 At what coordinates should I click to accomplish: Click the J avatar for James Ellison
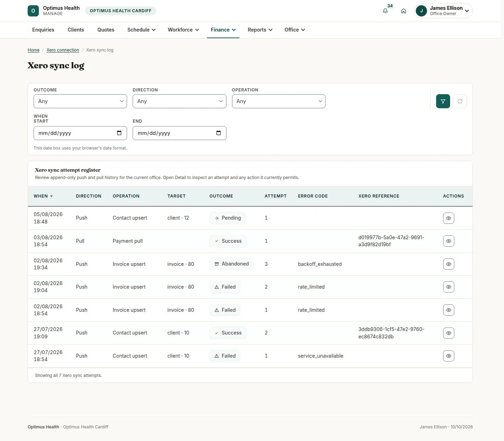[421, 11]
